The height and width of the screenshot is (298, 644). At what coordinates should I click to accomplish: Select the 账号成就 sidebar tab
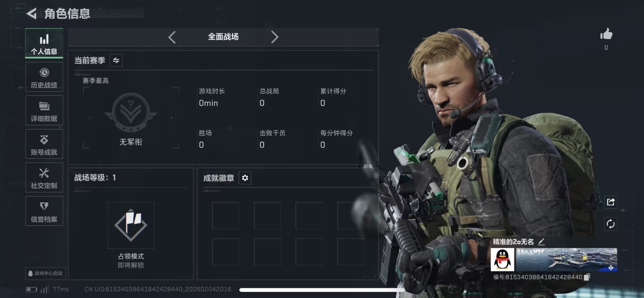click(44, 144)
